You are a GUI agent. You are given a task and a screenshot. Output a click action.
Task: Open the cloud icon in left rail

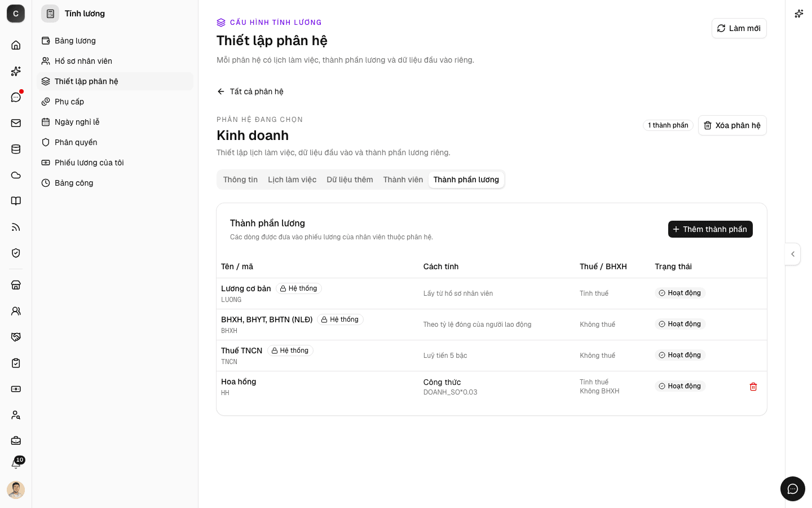pyautogui.click(x=16, y=175)
